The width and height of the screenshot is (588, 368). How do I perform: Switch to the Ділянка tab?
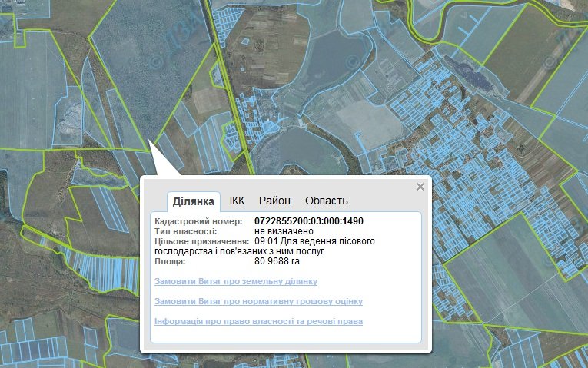coord(194,201)
